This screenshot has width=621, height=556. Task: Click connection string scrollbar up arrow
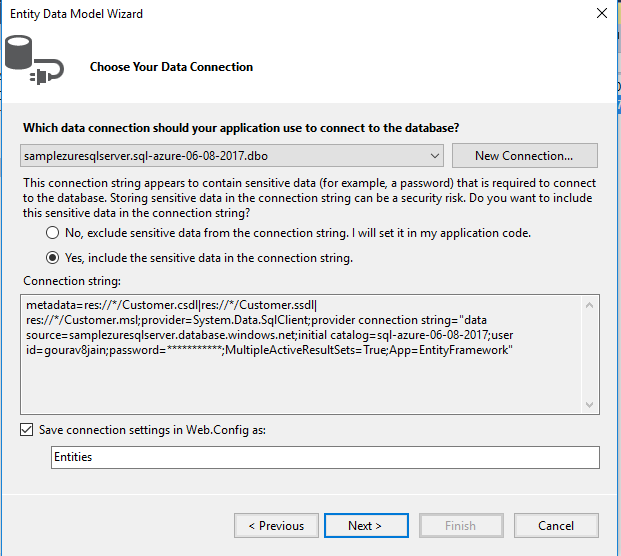tap(590, 305)
